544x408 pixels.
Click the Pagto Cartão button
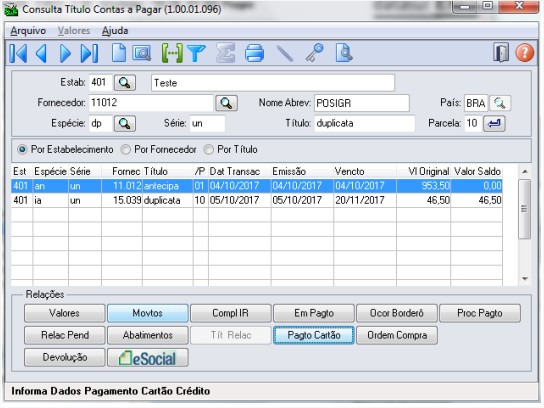point(314,335)
